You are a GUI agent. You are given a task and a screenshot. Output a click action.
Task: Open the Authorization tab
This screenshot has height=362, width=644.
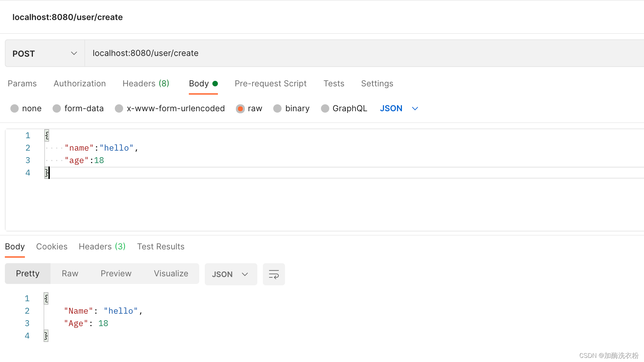(80, 84)
